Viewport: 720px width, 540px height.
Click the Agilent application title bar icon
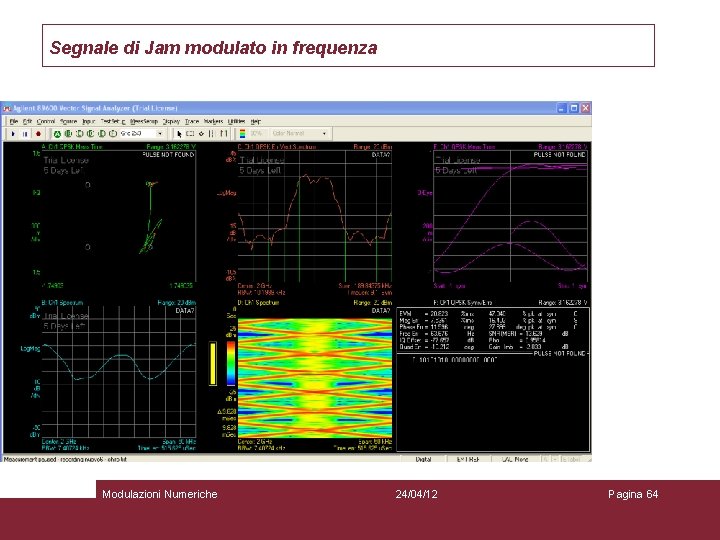coord(7,108)
